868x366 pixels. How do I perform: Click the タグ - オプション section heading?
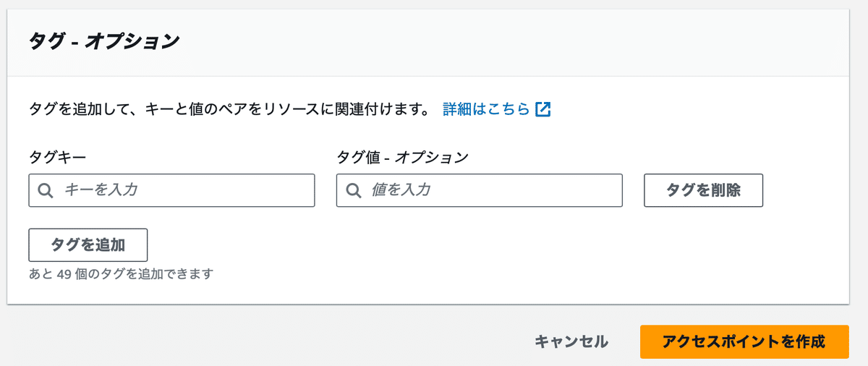point(103,41)
